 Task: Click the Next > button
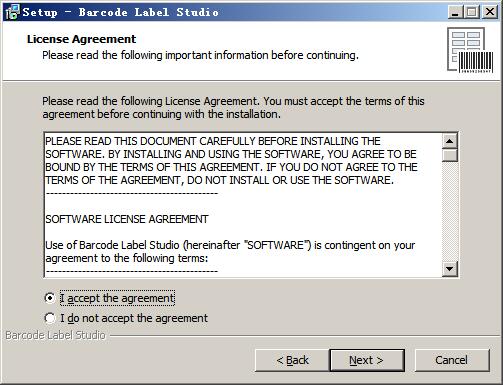coord(367,360)
